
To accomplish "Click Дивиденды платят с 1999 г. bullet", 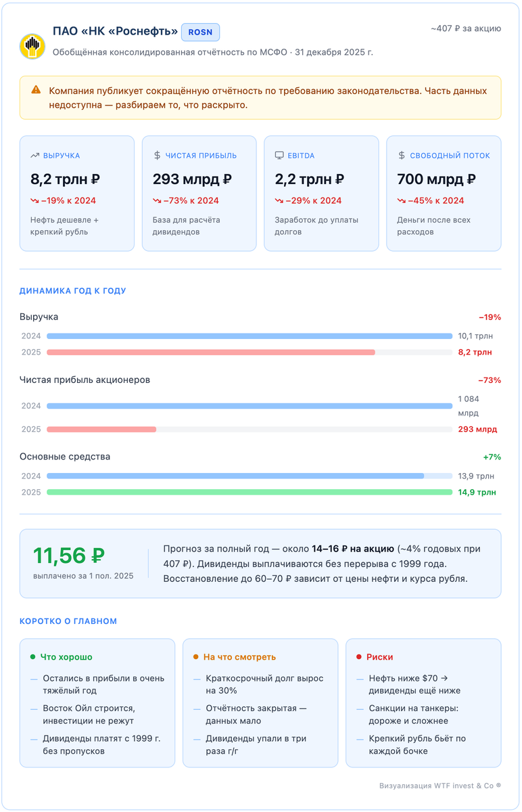I will click(101, 744).
